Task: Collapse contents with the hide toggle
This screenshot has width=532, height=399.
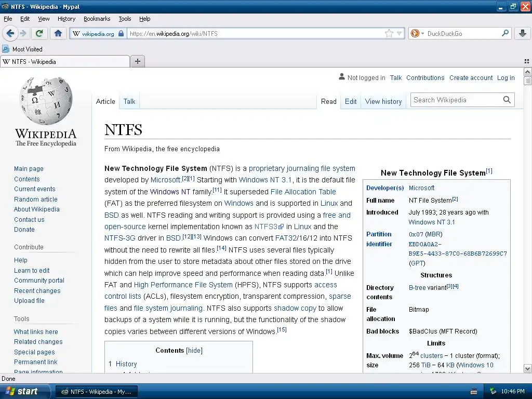Action: pos(194,351)
